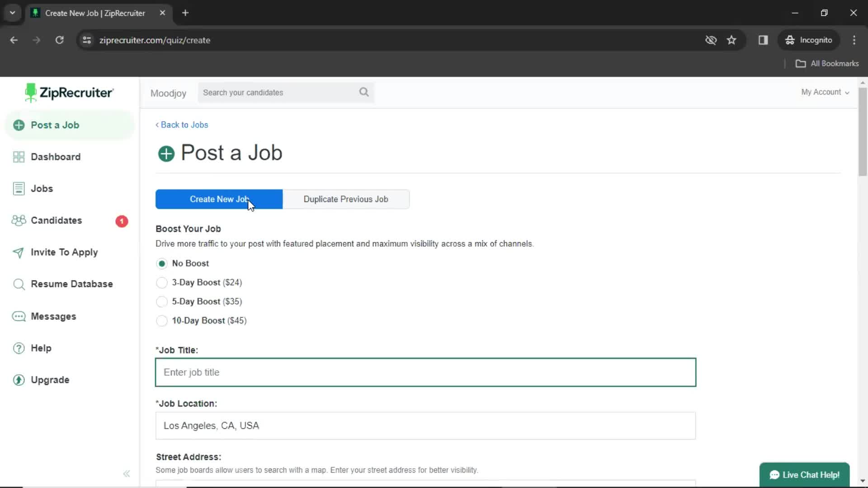
Task: Click the Resume Database icon
Action: click(19, 284)
